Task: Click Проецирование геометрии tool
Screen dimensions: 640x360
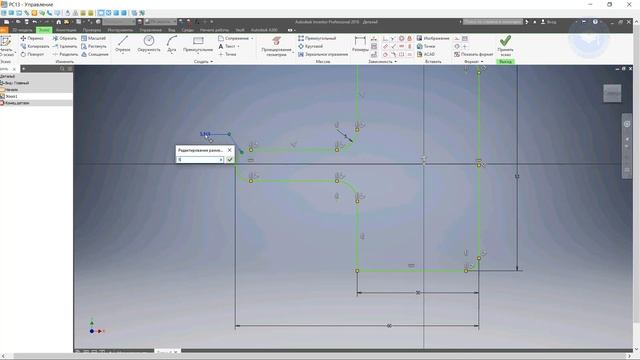Action: click(276, 46)
